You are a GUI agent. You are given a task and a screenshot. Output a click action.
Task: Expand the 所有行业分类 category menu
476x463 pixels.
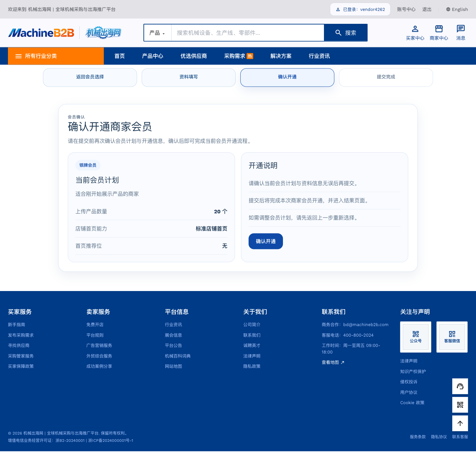(56, 56)
